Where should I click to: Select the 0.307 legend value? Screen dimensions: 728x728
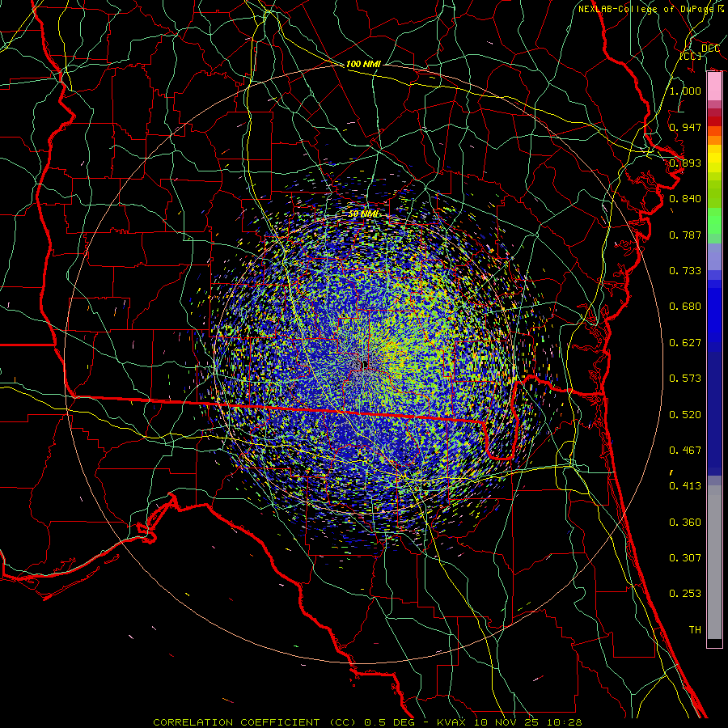[685, 558]
